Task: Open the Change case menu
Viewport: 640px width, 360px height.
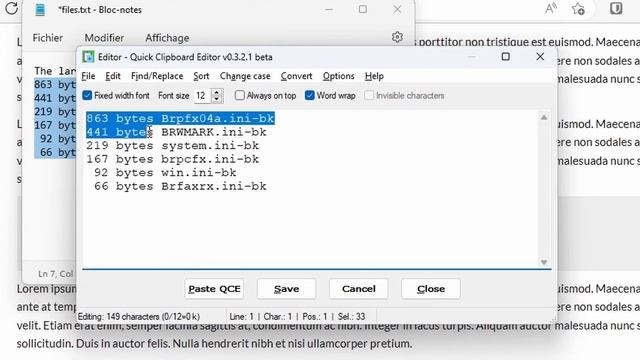Action: (x=245, y=76)
